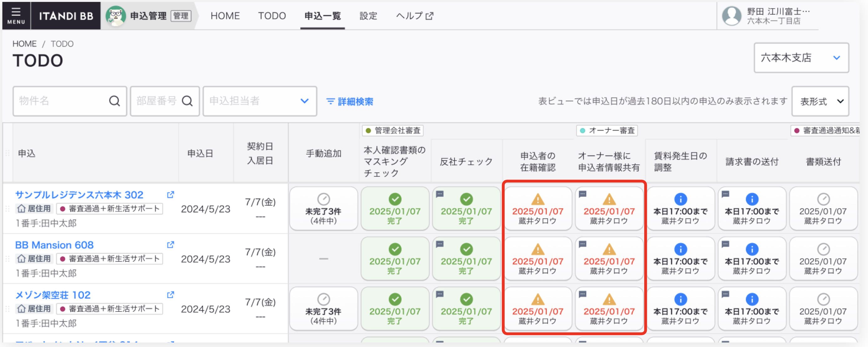This screenshot has height=347, width=868.
Task: Click 居住用 tag in サンプルレジデンス row
Action: pyautogui.click(x=34, y=209)
